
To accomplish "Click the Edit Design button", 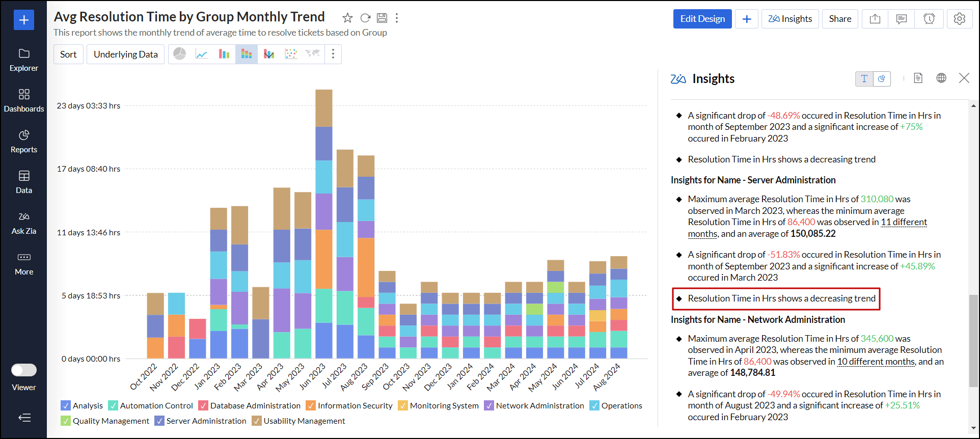I will pos(702,19).
